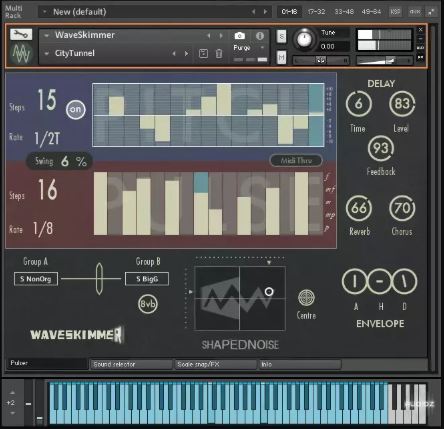Open the instrument info icon
Screen dimensions: 444x429
pyautogui.click(x=260, y=35)
